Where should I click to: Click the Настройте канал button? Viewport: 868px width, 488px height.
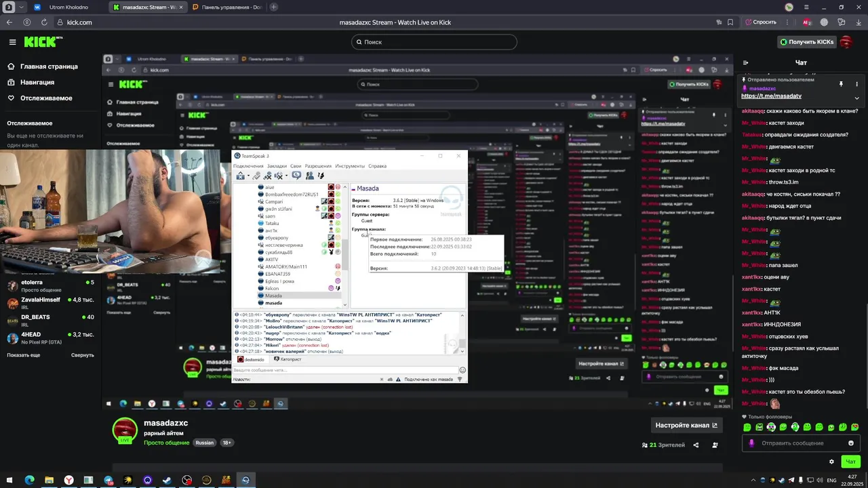tap(686, 426)
